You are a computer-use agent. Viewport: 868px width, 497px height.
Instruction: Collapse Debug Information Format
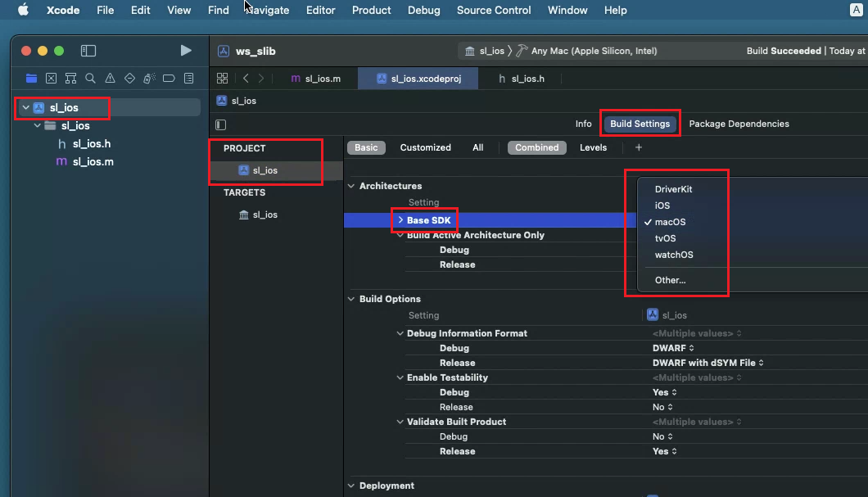[400, 333]
